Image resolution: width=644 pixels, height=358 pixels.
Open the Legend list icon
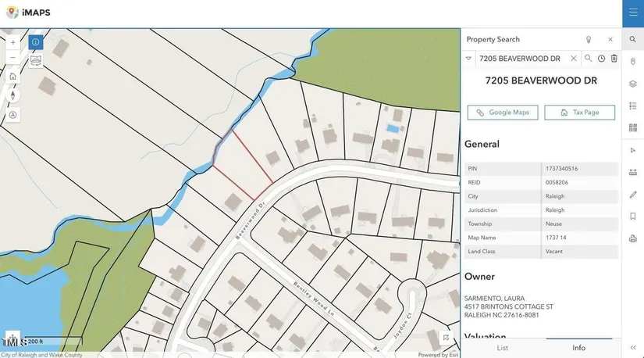pyautogui.click(x=633, y=106)
